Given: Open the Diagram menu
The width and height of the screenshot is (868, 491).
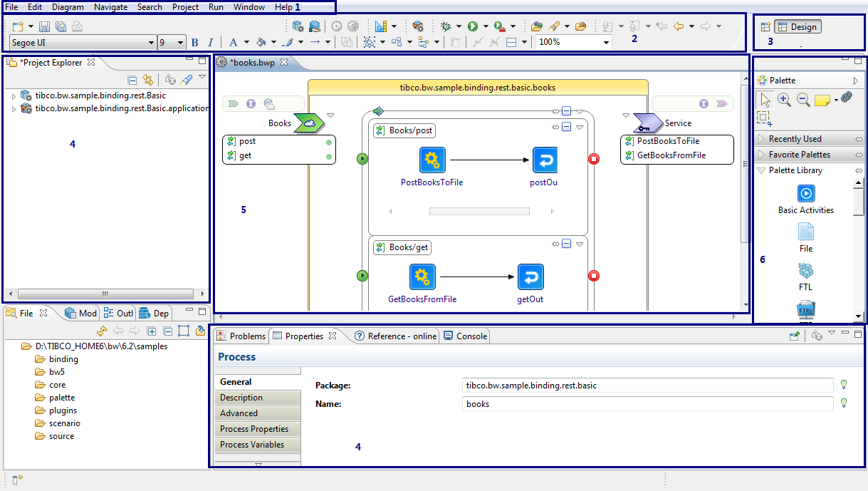Looking at the screenshot, I should [x=68, y=7].
